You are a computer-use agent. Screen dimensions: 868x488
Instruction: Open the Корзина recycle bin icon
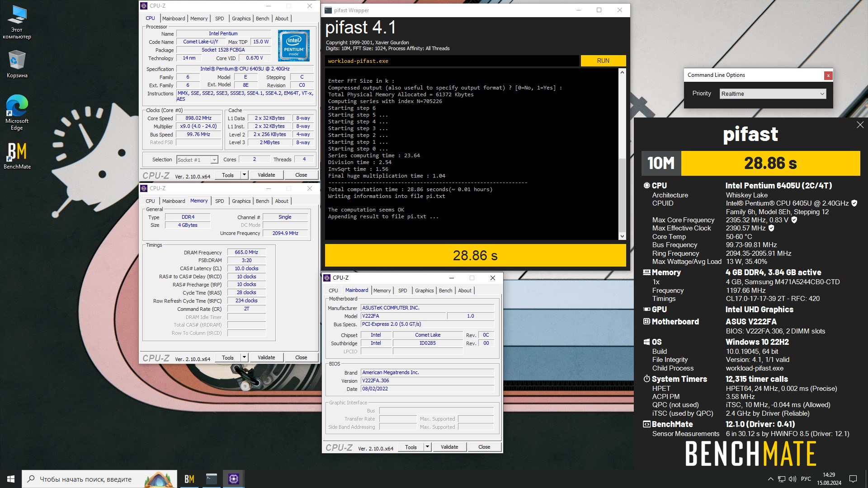(17, 64)
